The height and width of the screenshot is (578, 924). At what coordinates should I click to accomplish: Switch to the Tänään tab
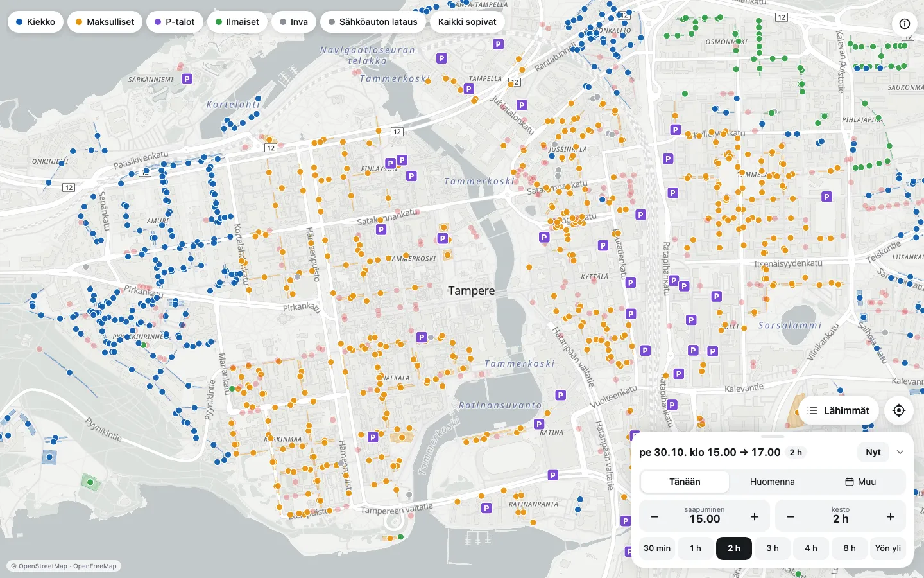coord(685,482)
